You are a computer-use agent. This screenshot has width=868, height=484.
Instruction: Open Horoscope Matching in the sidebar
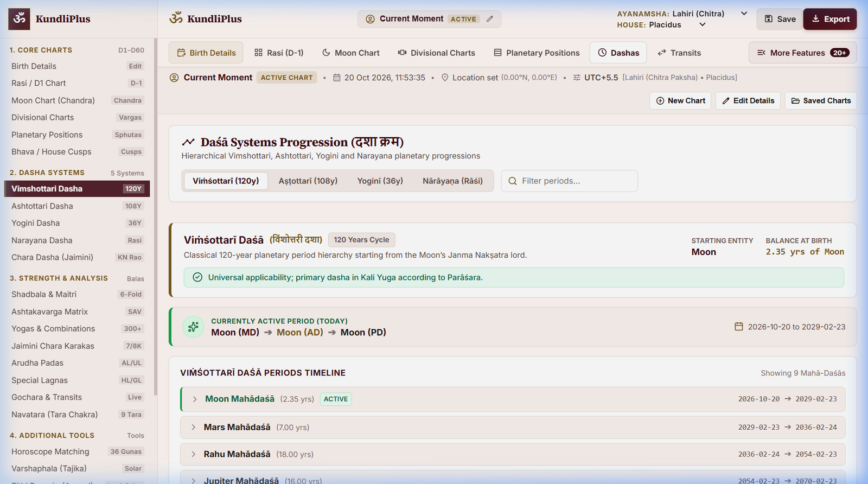tap(77, 451)
